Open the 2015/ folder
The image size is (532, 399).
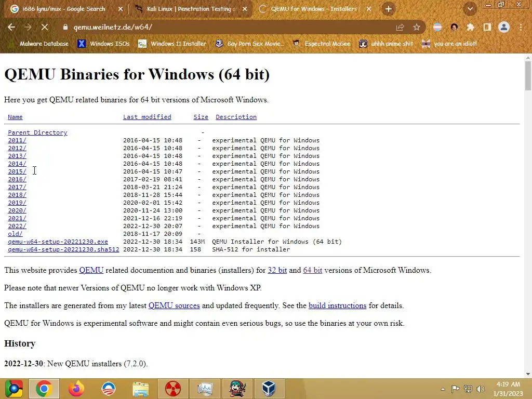click(x=17, y=171)
